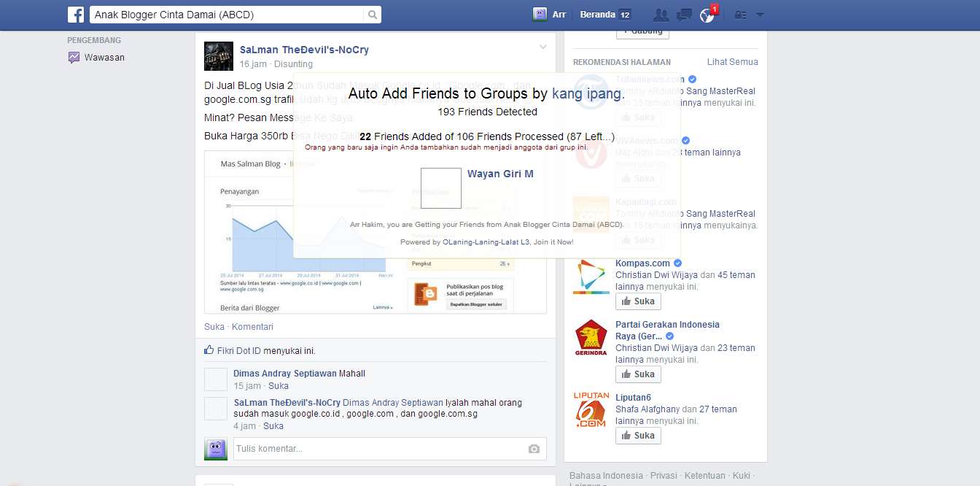The width and height of the screenshot is (980, 486).
Task: Open the options chevron on SaLman's post
Action: click(543, 45)
